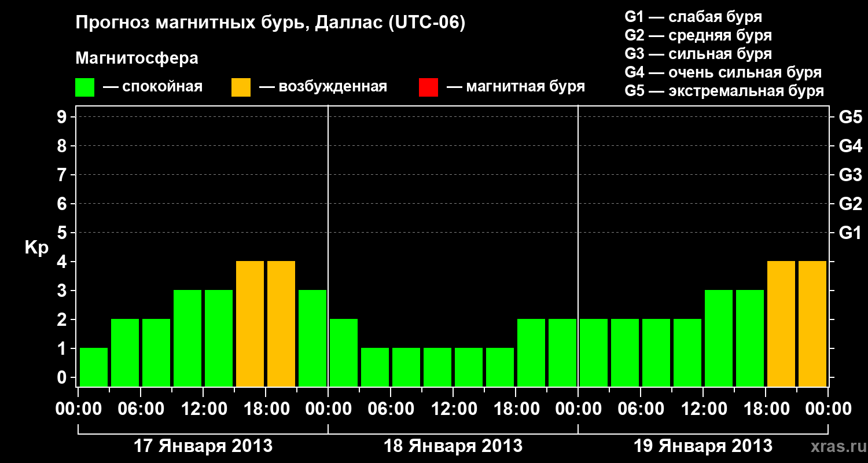
Task: Click the 'G5 — экстремальная буря' legend line
Action: (x=724, y=91)
